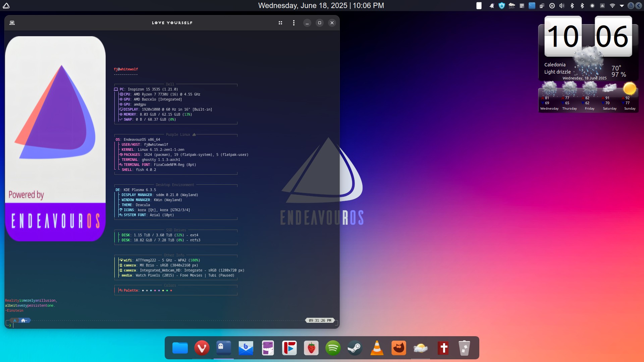Toggle the Wi-Fi network tray icon
The image size is (644, 362).
pos(612,6)
